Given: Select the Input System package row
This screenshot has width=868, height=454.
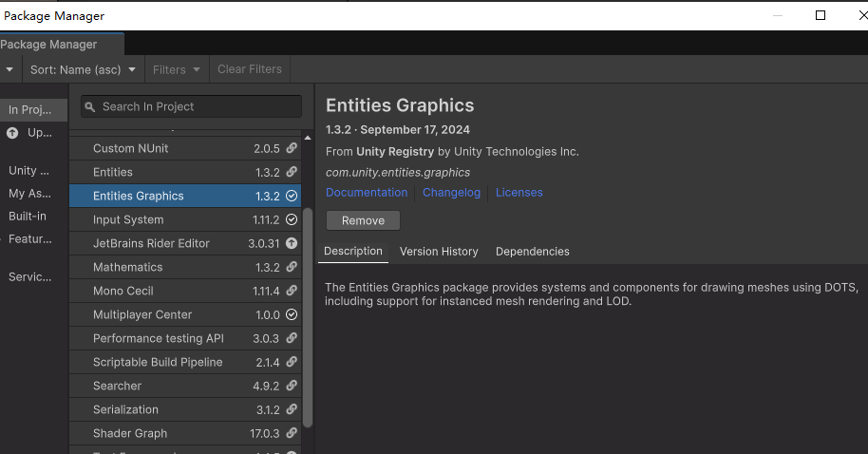Looking at the screenshot, I should pos(185,219).
